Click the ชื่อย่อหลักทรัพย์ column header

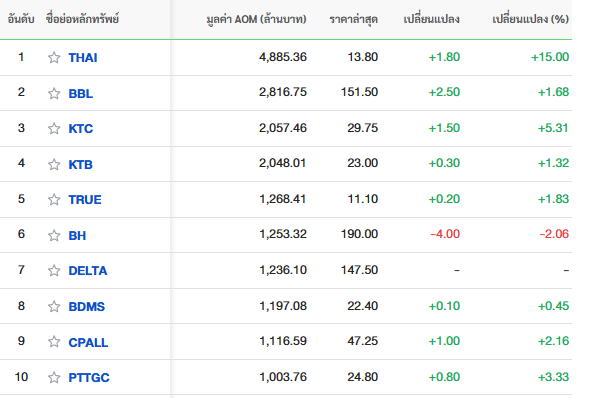82,18
